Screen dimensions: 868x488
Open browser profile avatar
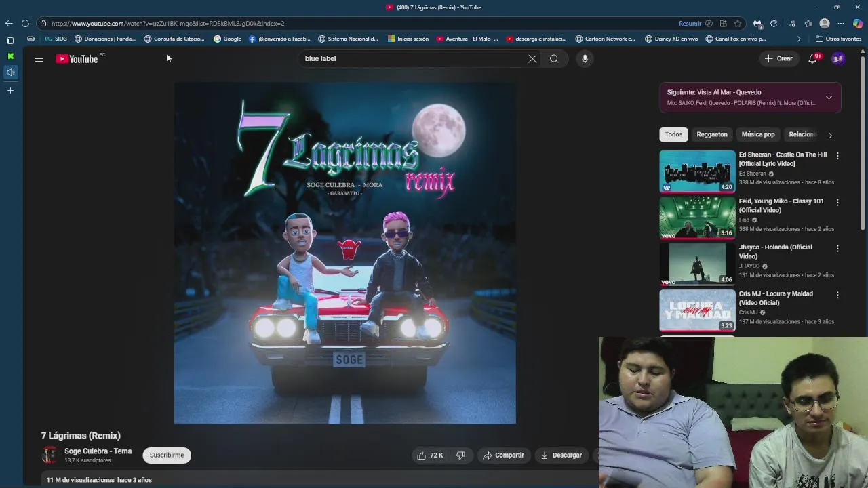click(825, 24)
